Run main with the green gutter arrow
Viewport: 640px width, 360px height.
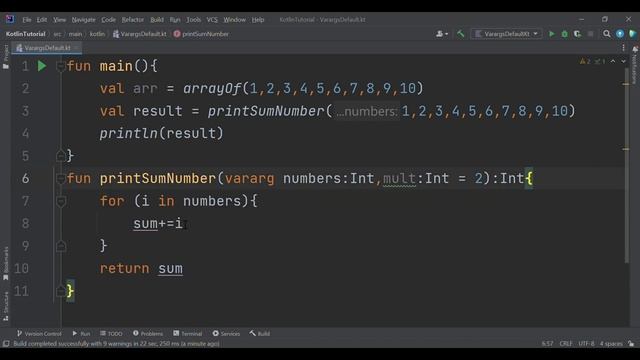pyautogui.click(x=42, y=66)
